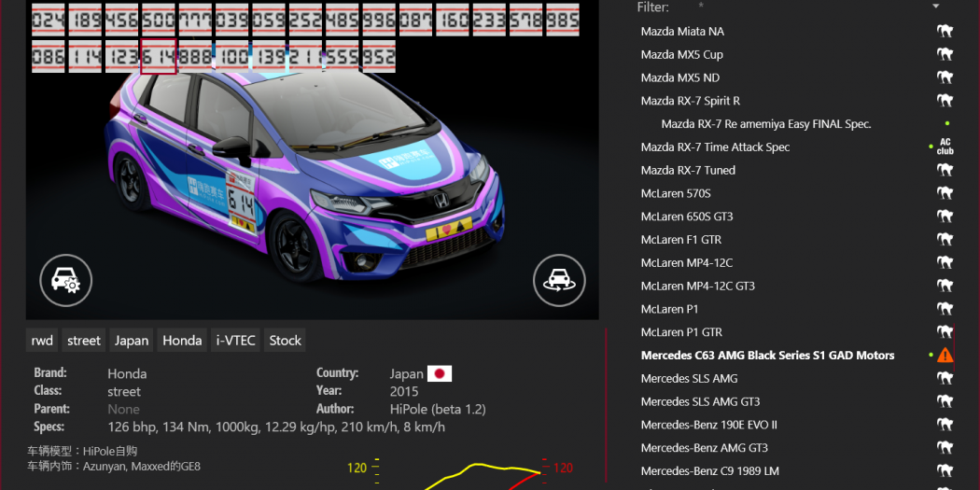This screenshot has height=490, width=980.
Task: Select skin thumbnail numbered 086
Action: pos(49,57)
